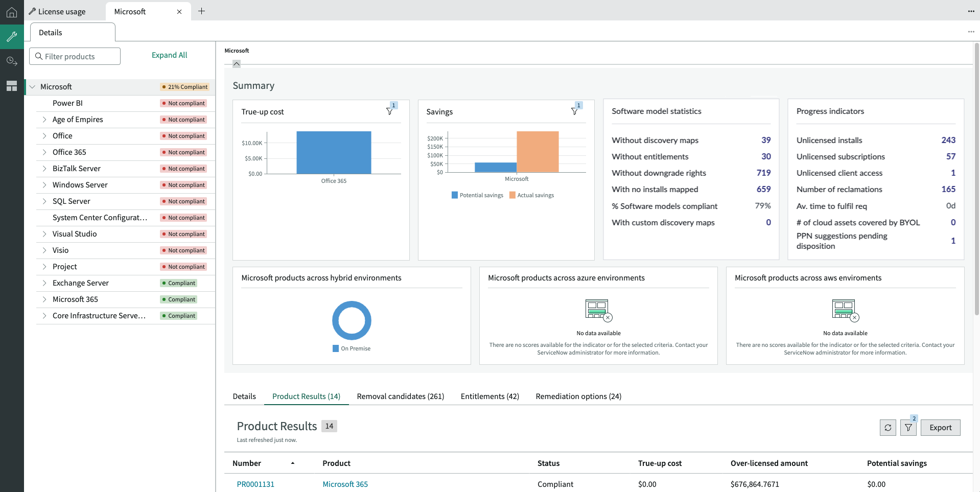Click the search icon in Filter products

38,56
